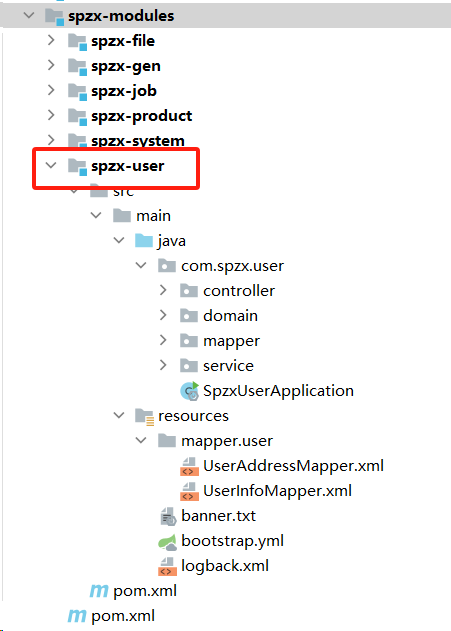The image size is (451, 631).
Task: Click the blue java source folder icon
Action: [x=144, y=241]
